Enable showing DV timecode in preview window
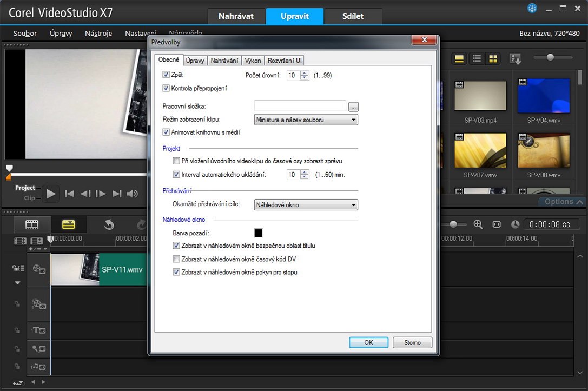Screen dimensions: 588x391 tap(176, 259)
